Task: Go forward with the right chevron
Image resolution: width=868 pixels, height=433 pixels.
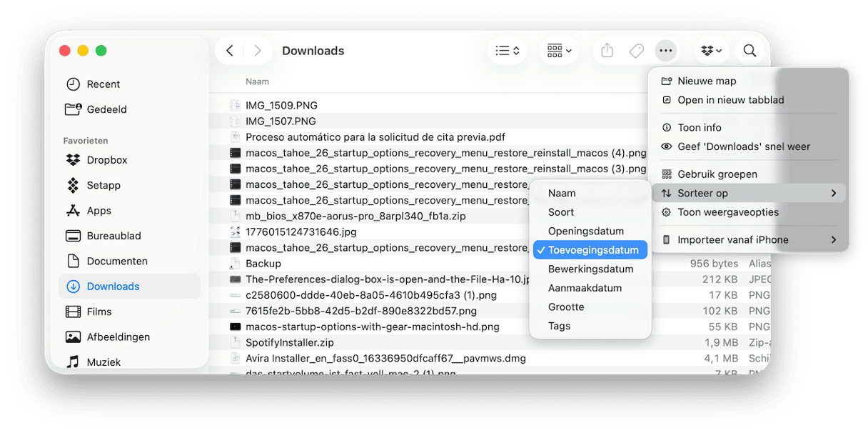Action: click(x=258, y=51)
